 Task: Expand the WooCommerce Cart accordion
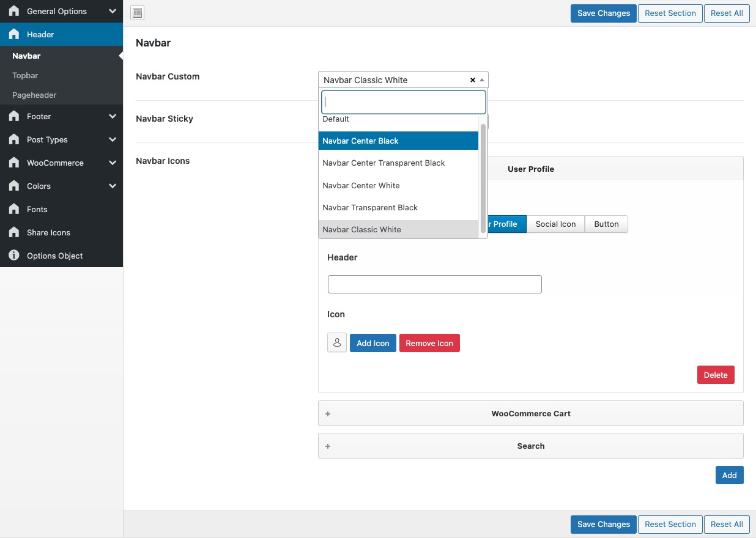(x=530, y=413)
